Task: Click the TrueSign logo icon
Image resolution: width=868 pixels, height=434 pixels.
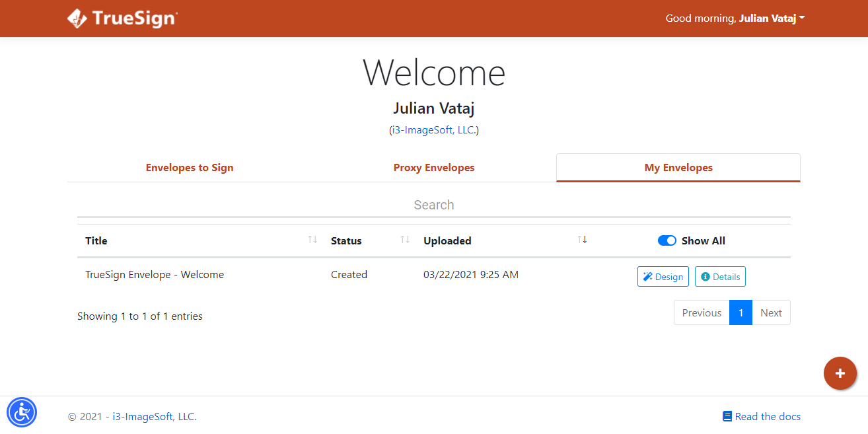Action: pyautogui.click(x=79, y=18)
